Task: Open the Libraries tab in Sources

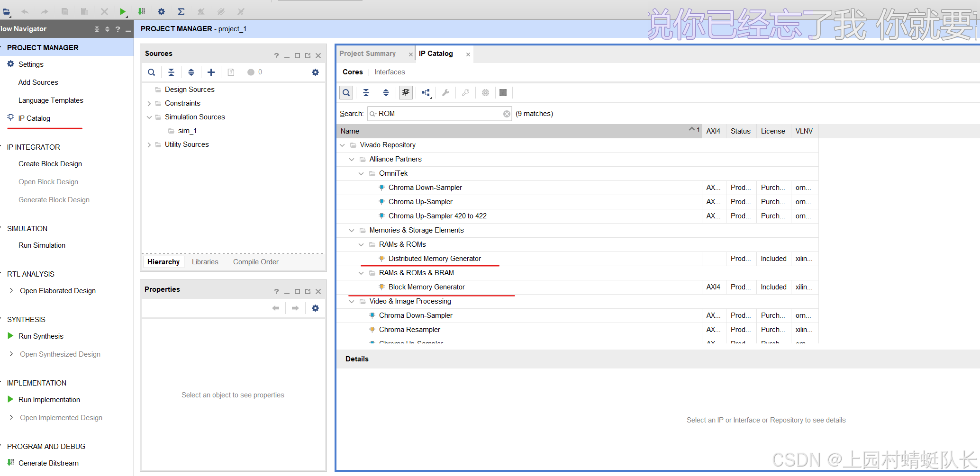Action: (205, 262)
